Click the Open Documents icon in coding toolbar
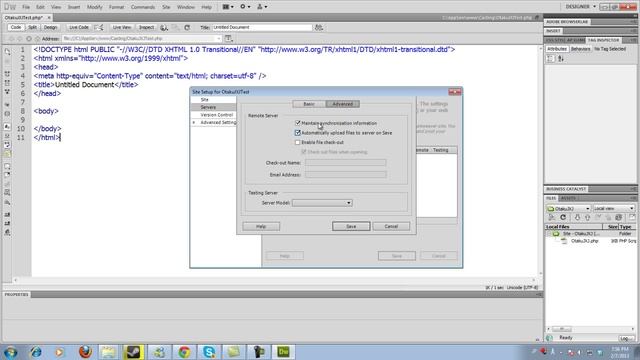The image size is (640, 360). pos(7,52)
